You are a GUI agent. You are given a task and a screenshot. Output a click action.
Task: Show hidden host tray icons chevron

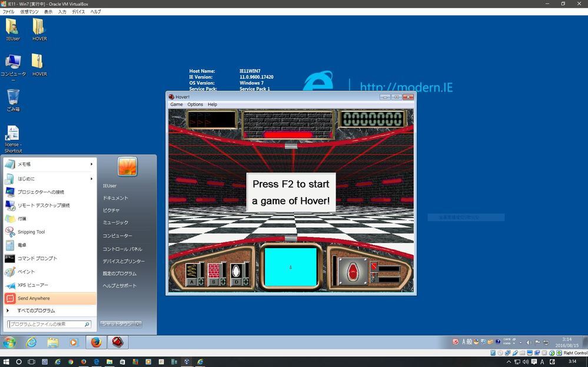coord(509,362)
